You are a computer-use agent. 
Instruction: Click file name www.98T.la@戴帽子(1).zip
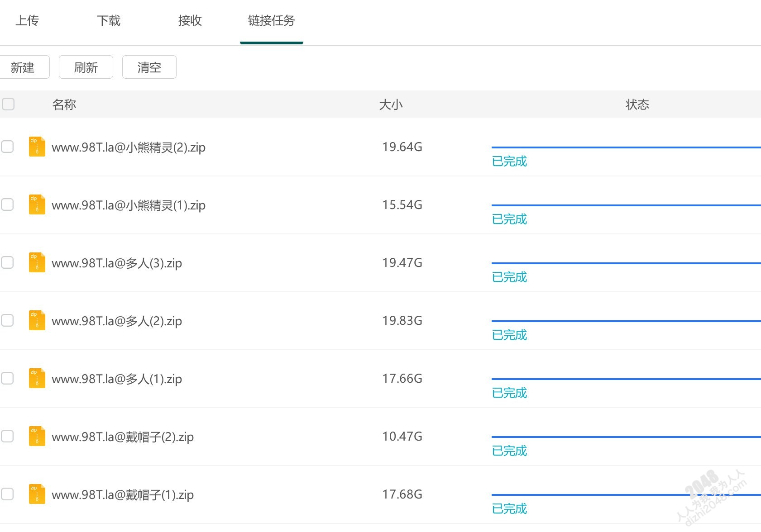click(123, 495)
